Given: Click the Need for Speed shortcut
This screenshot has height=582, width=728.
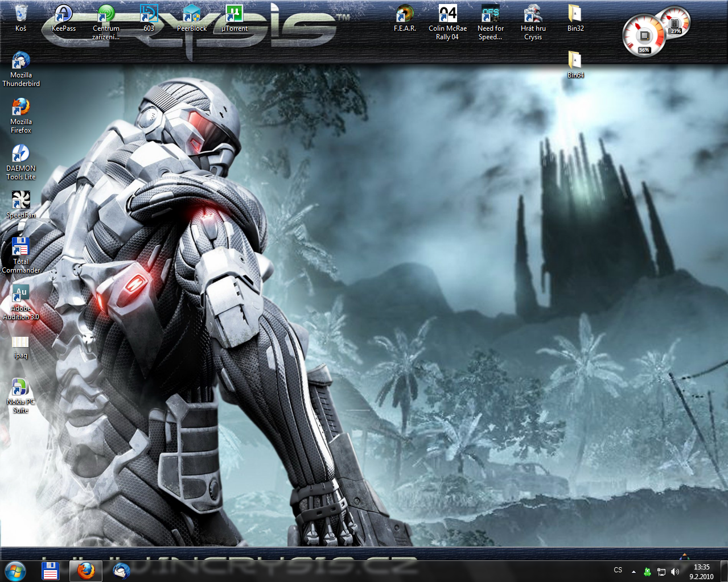Looking at the screenshot, I should coord(490,14).
